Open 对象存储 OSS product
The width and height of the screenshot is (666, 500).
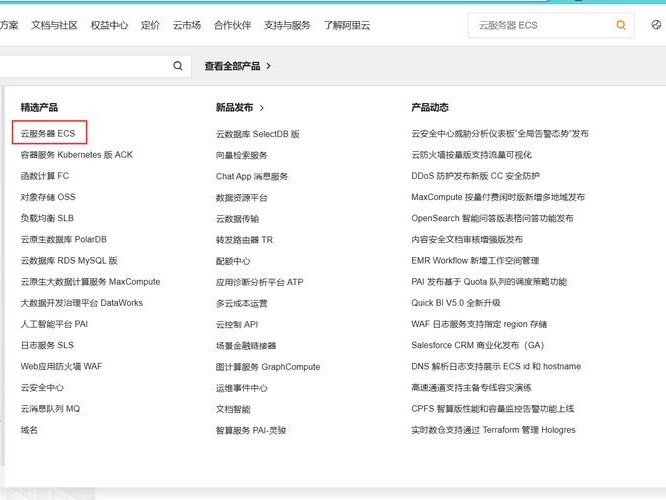click(x=48, y=197)
